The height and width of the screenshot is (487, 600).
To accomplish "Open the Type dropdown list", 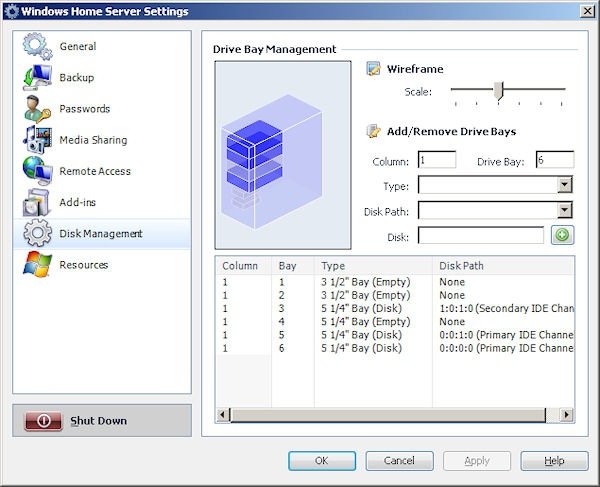I will (564, 185).
